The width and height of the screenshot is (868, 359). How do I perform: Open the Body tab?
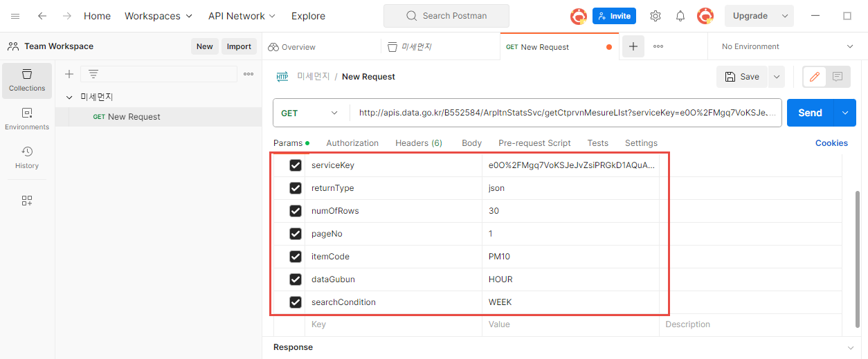(471, 143)
